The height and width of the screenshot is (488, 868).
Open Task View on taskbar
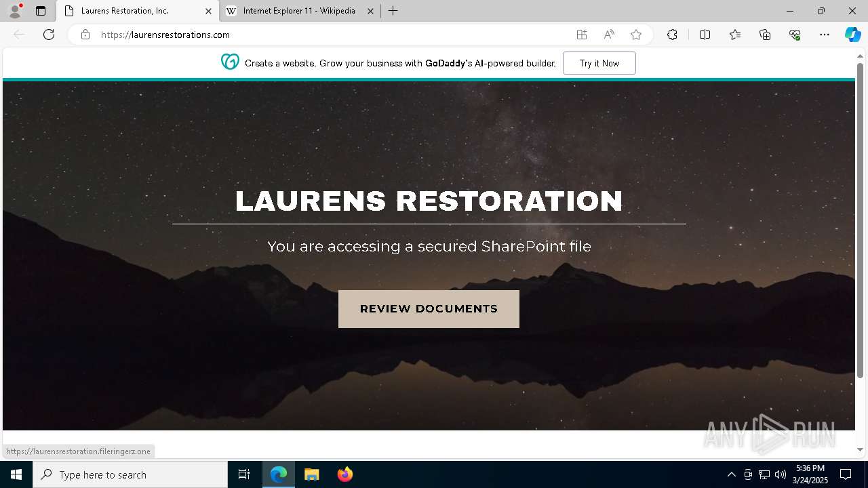tap(244, 474)
